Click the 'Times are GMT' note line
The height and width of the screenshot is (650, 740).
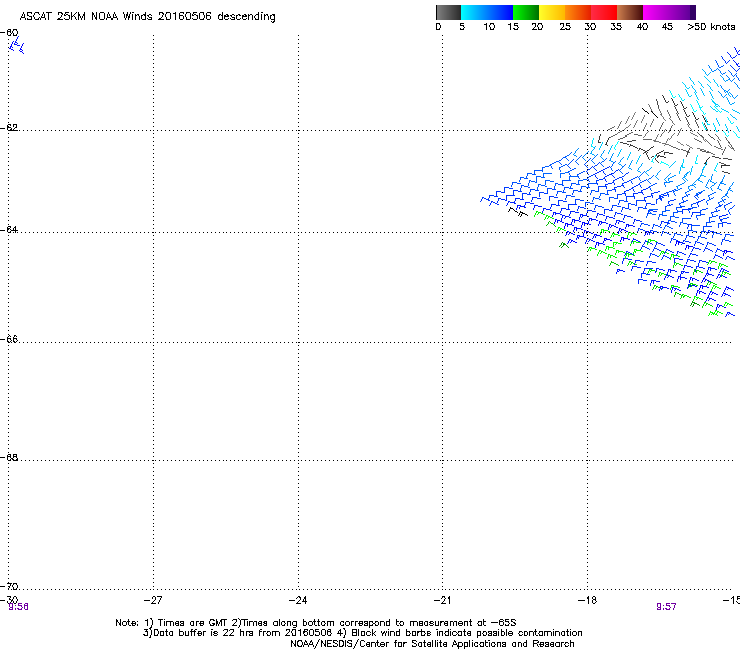tap(316, 623)
